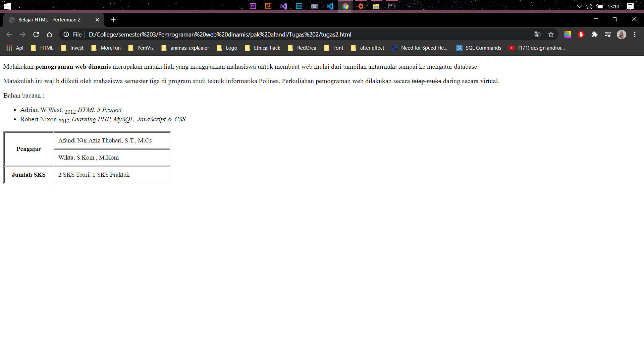644x362 pixels.
Task: Select the Belajar HTML - Pertemuan 2 tab
Action: coord(50,20)
